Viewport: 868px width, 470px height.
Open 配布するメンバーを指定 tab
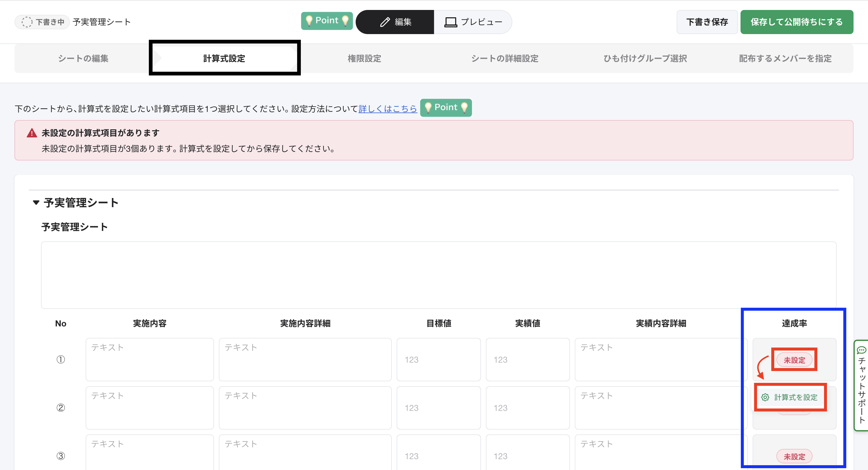785,58
